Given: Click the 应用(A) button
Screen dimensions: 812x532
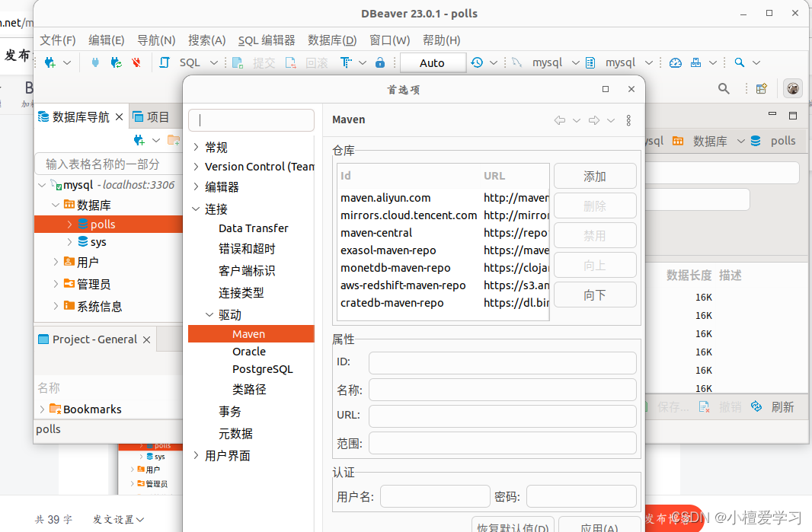Looking at the screenshot, I should (599, 524).
